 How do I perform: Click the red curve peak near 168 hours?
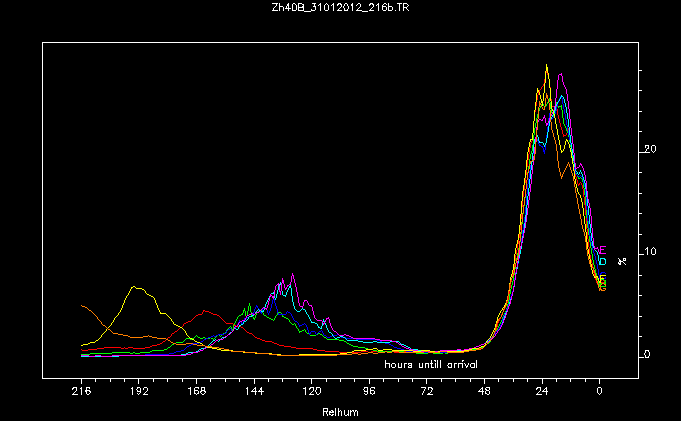pos(203,311)
